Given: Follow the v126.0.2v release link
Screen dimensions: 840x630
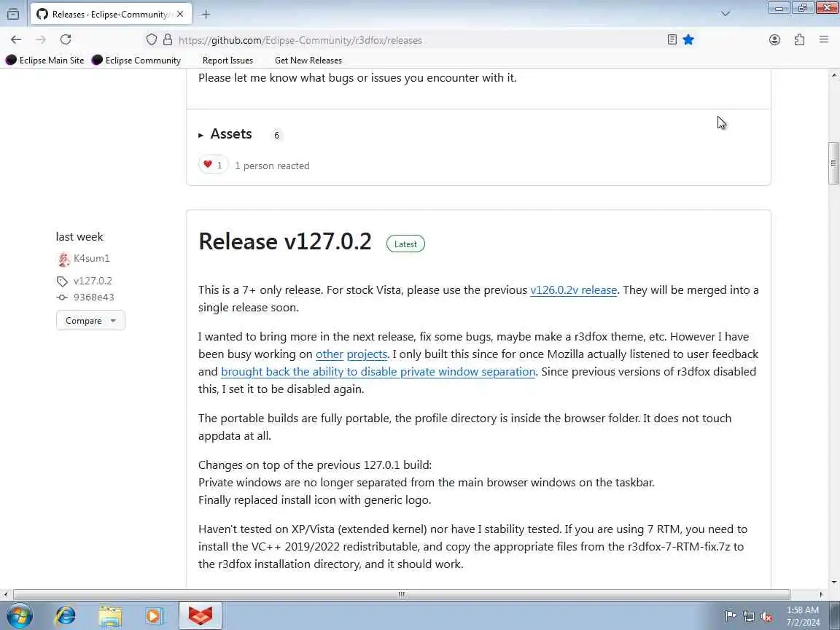Looking at the screenshot, I should coord(573,289).
